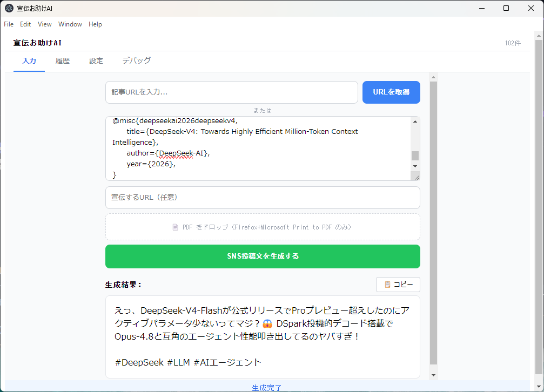Switch to the 履歴 tab
Image resolution: width=544 pixels, height=392 pixels.
63,60
